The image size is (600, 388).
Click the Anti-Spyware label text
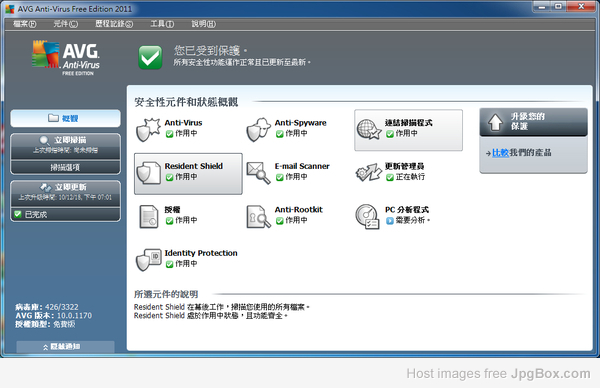300,123
